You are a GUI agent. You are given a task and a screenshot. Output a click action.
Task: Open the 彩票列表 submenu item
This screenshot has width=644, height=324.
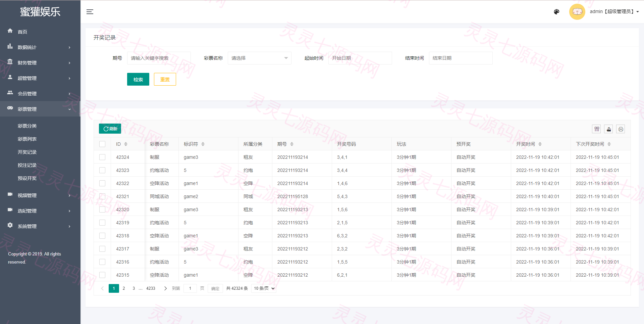coord(27,139)
